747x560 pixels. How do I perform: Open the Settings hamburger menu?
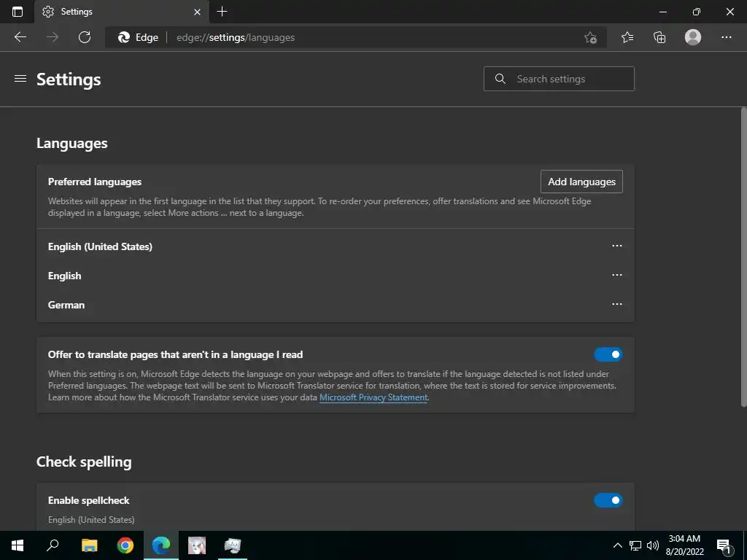[x=20, y=79]
